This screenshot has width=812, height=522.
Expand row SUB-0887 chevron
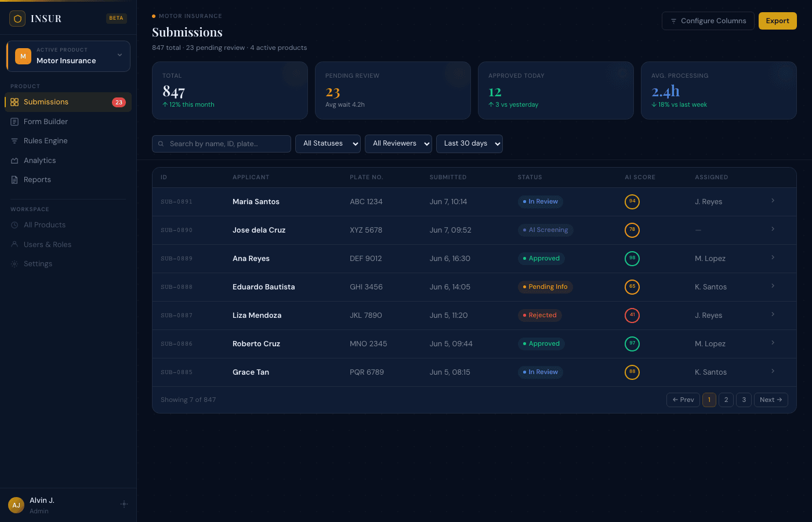coord(773,314)
